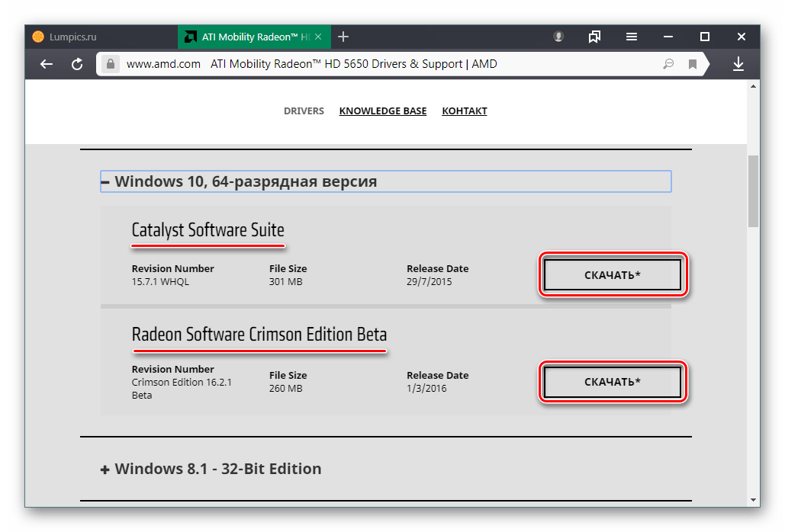Open the browser hamburger menu
785x532 pixels.
(x=632, y=37)
